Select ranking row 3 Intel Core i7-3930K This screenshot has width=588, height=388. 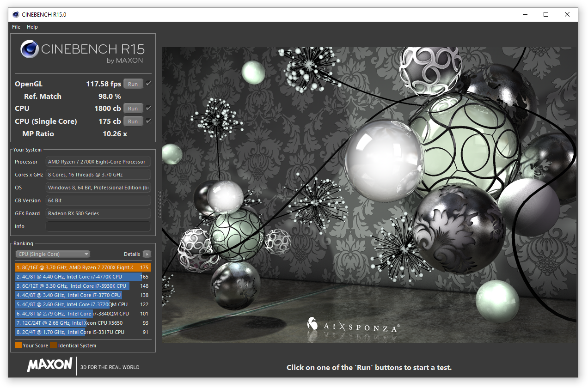82,286
